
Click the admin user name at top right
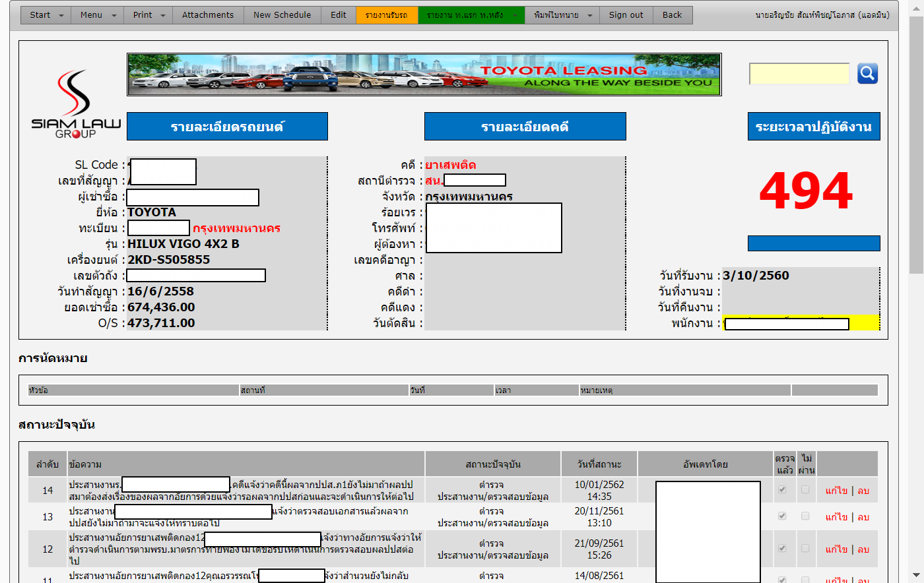coord(822,15)
